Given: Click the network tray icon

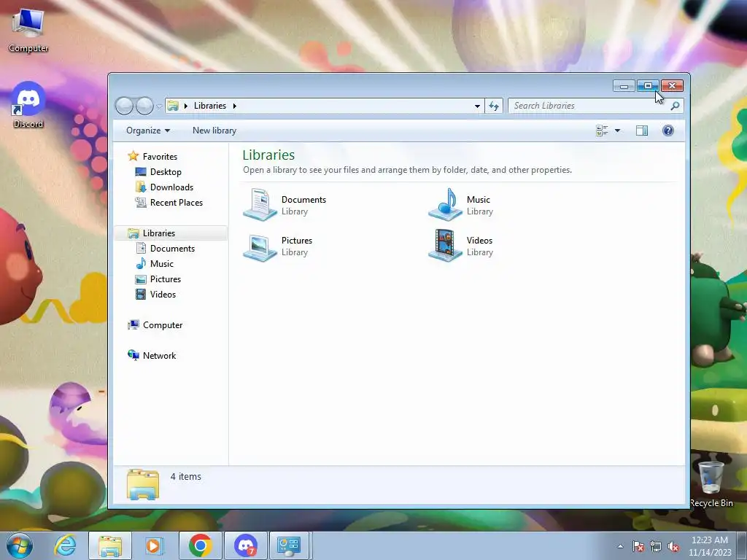Looking at the screenshot, I should pyautogui.click(x=656, y=546).
